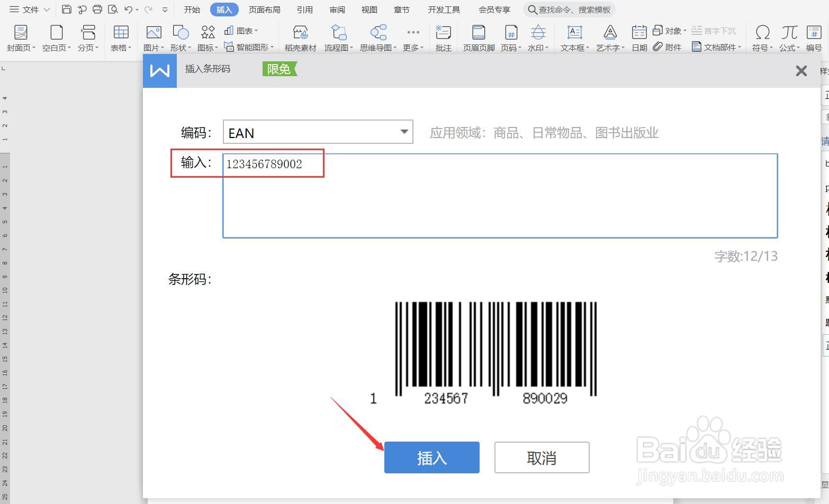Open the 页眉页脚 header and footer

coord(479,38)
